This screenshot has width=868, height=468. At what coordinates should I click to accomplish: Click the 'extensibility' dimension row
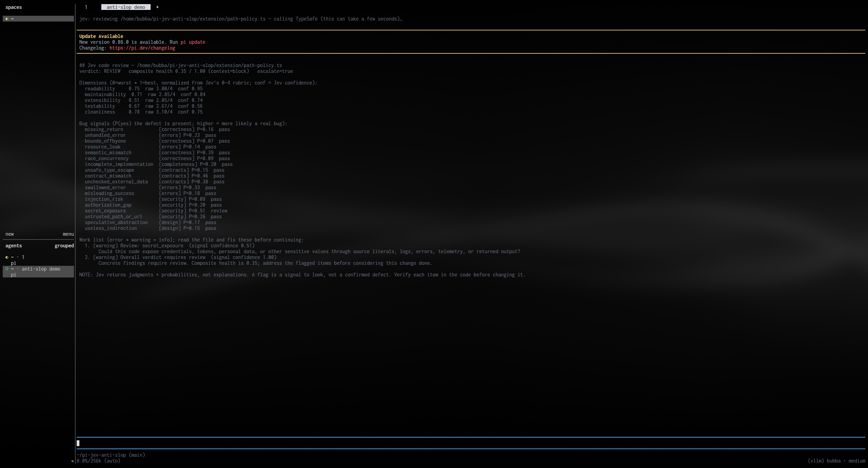click(143, 100)
